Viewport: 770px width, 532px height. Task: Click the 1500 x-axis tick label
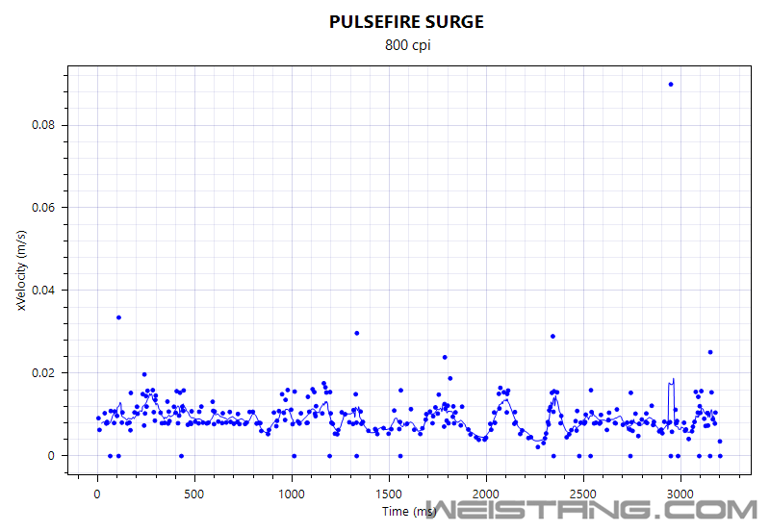(389, 494)
